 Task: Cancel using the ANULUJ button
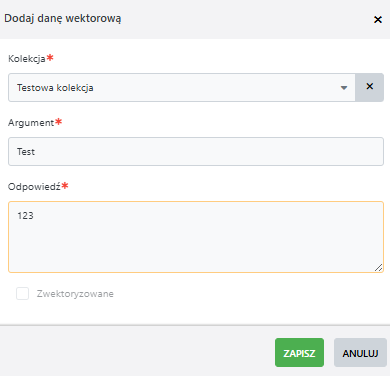360,353
